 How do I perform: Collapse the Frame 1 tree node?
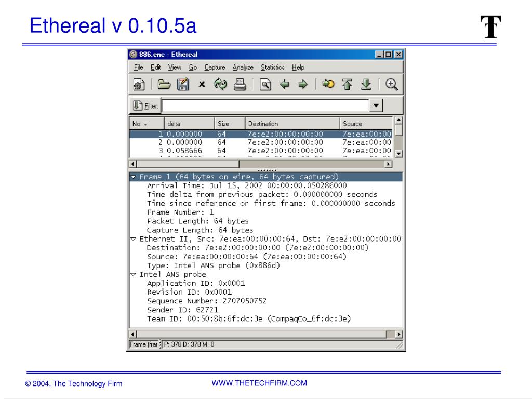pos(134,177)
